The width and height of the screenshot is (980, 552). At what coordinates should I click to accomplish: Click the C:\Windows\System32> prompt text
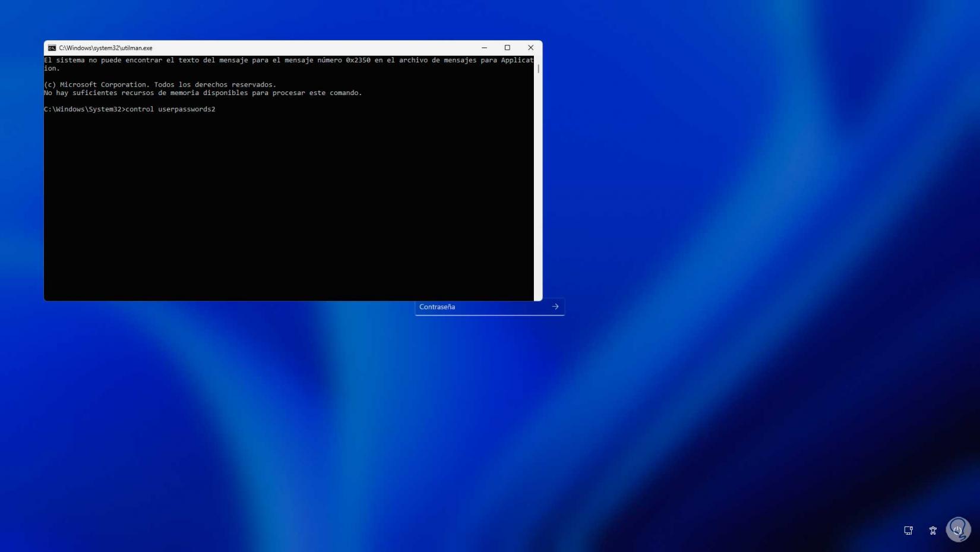84,109
